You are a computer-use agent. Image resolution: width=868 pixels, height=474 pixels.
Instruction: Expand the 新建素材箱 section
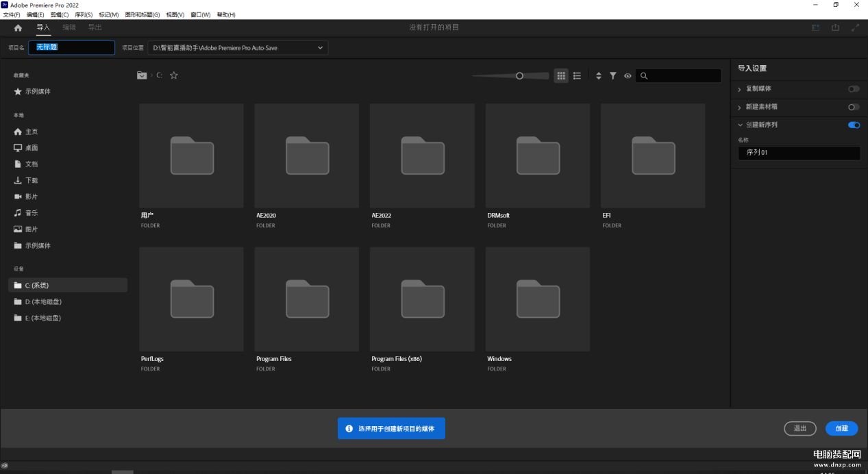[x=740, y=107]
